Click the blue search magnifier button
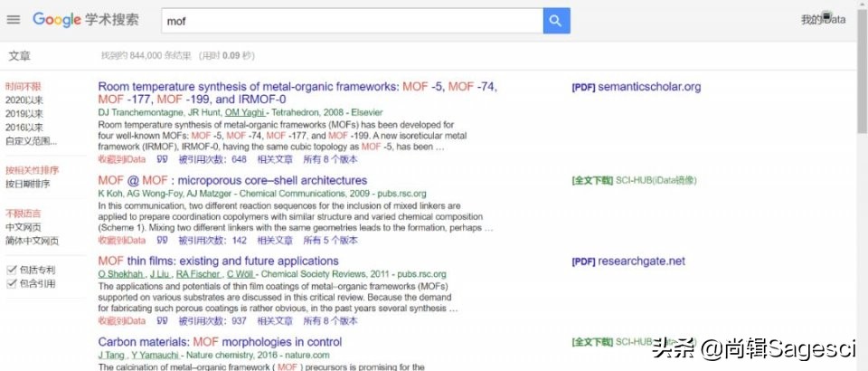Image resolution: width=868 pixels, height=371 pixels. [556, 21]
